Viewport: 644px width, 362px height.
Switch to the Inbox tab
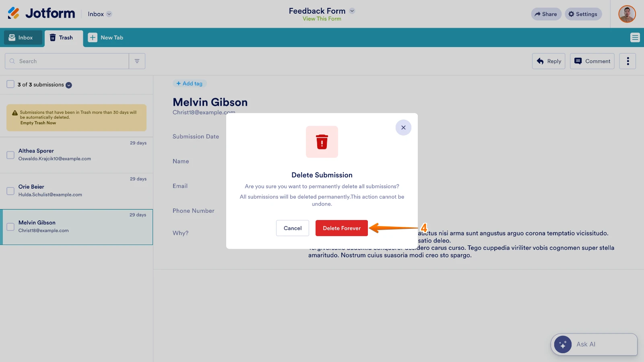23,37
